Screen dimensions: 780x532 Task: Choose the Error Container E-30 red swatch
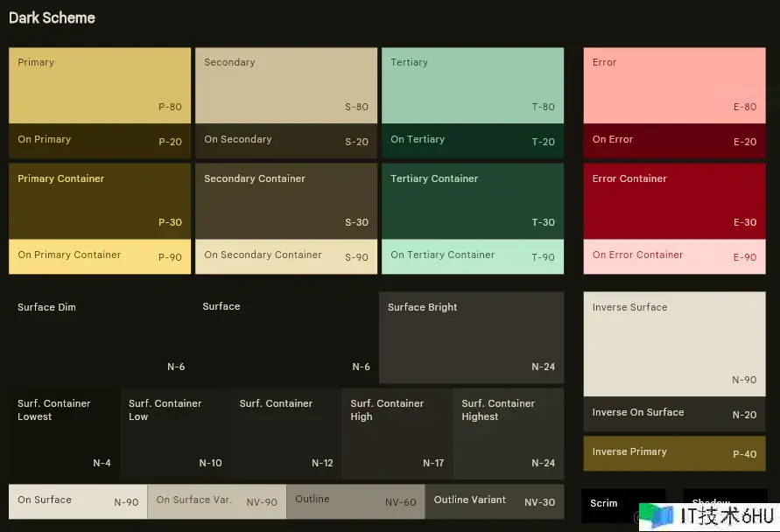coord(674,200)
